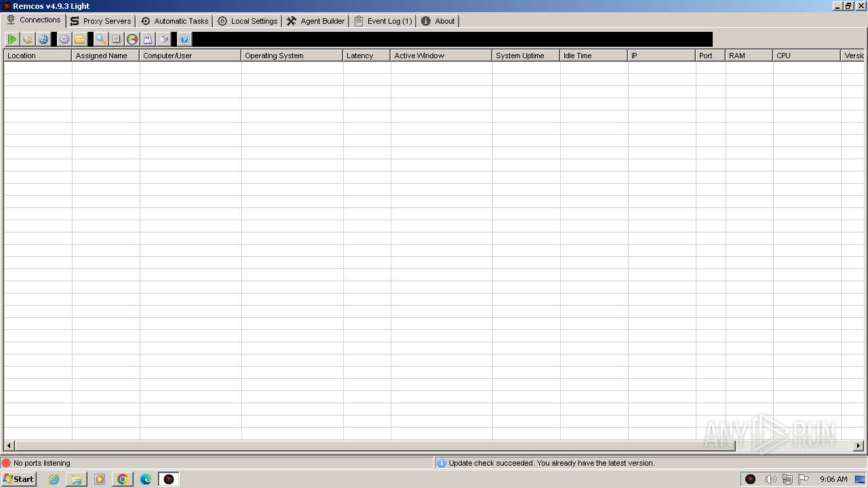Sort by the Assigned Name column header
868x488 pixels.
click(x=105, y=56)
